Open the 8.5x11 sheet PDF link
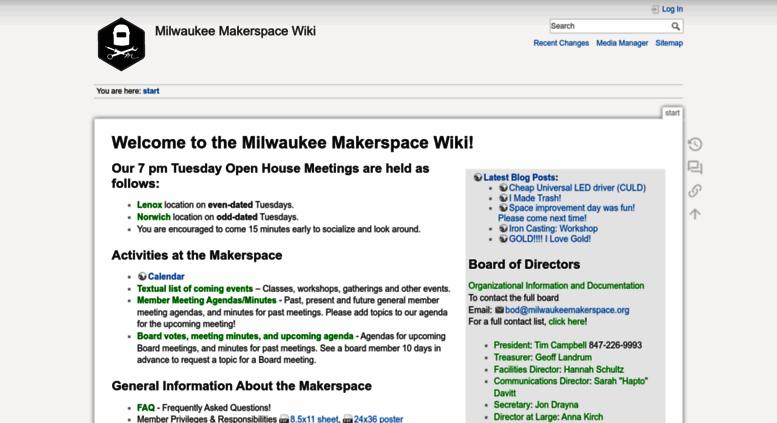 tap(314, 419)
